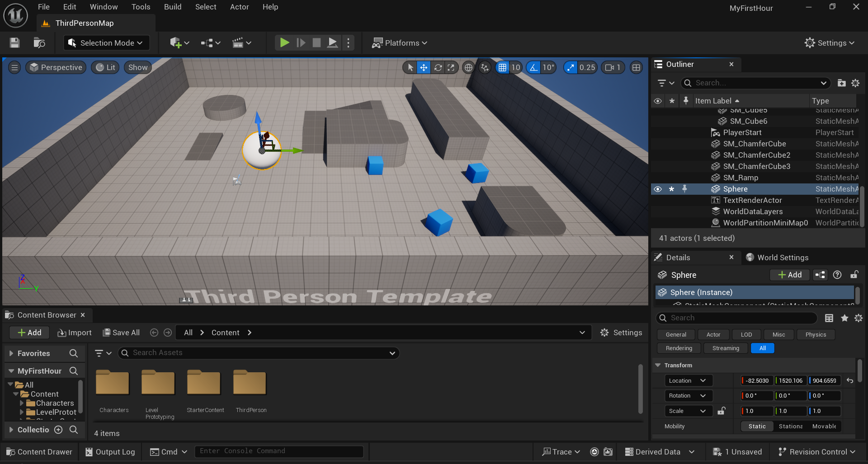Image resolution: width=868 pixels, height=464 pixels.
Task: Collapse the Transform section
Action: click(x=658, y=365)
